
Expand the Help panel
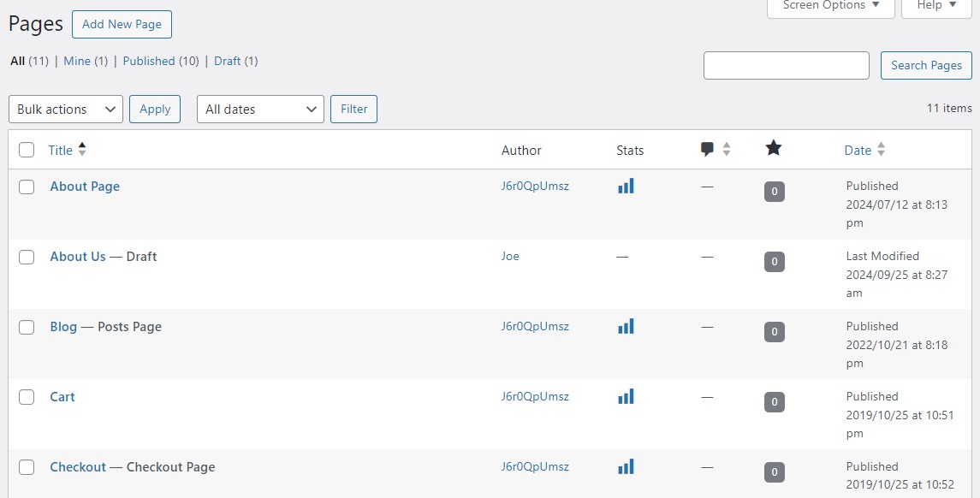click(936, 6)
